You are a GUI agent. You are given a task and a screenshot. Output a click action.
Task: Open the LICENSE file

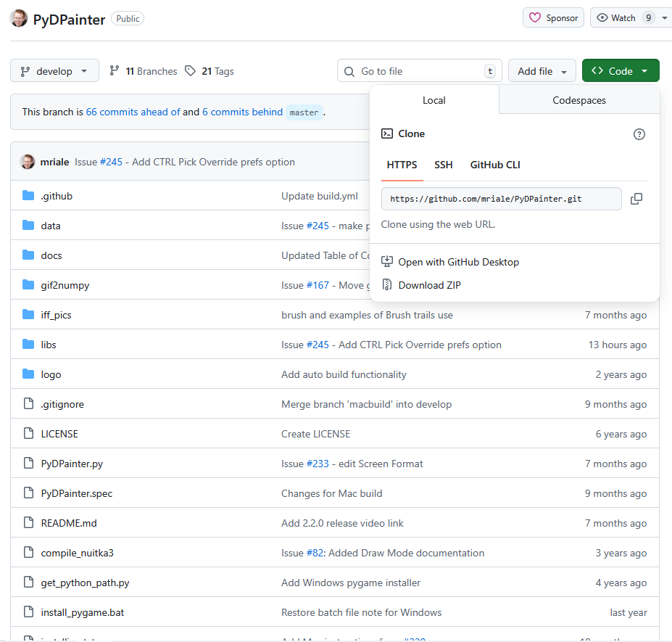tap(59, 434)
